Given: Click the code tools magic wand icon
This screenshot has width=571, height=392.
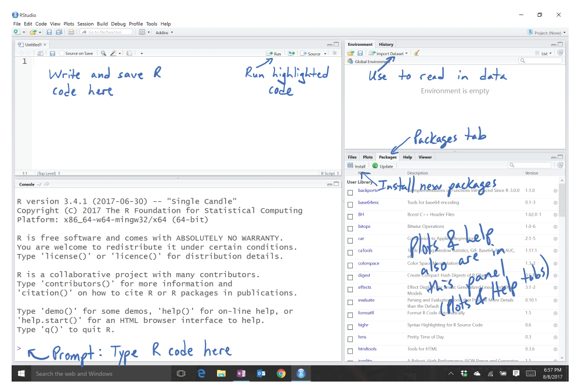Looking at the screenshot, I should click(x=114, y=53).
